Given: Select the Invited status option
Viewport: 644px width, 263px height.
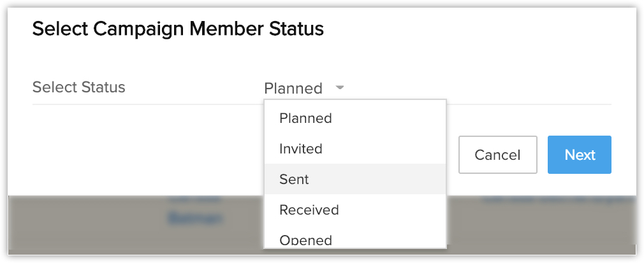Looking at the screenshot, I should [x=301, y=149].
